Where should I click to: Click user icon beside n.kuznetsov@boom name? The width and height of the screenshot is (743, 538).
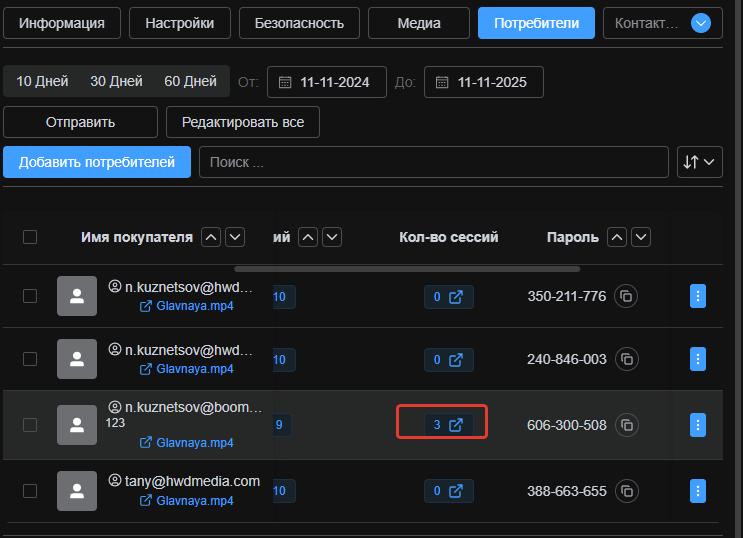click(115, 407)
